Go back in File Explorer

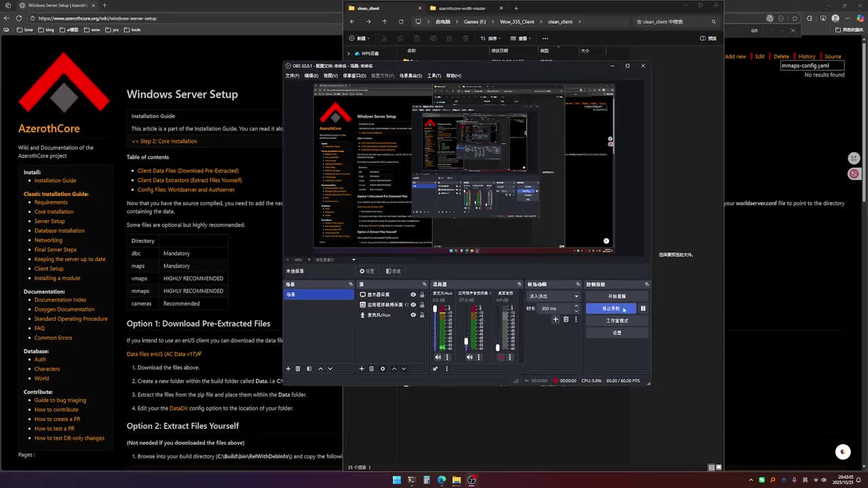(352, 22)
